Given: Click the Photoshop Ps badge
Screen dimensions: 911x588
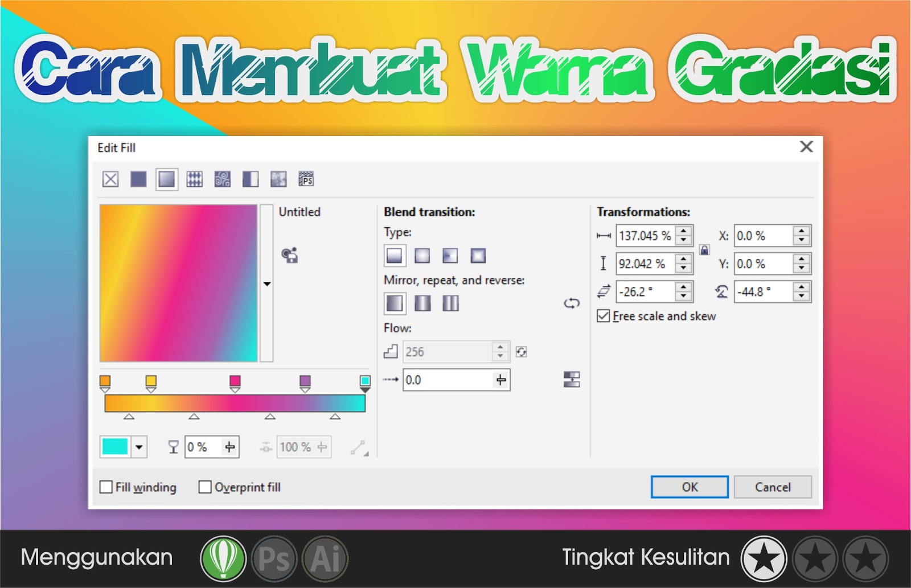Looking at the screenshot, I should 274,558.
